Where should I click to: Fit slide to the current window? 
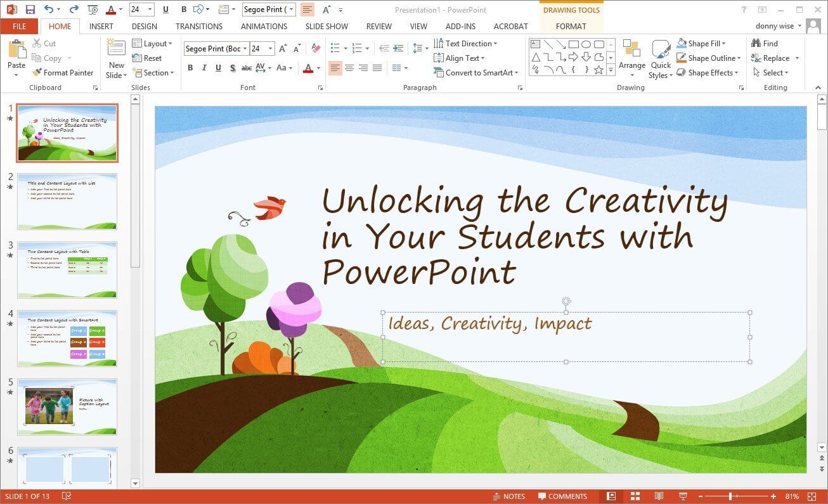tap(813, 496)
